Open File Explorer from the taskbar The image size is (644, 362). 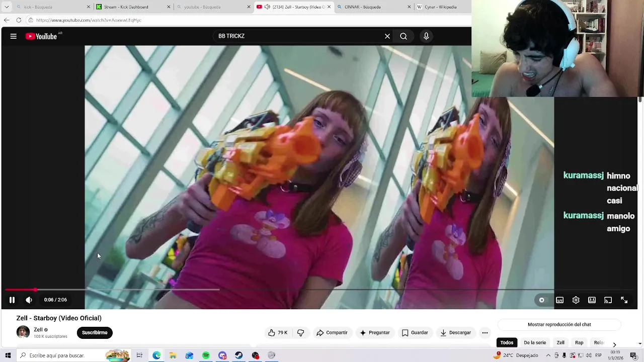[x=173, y=355]
